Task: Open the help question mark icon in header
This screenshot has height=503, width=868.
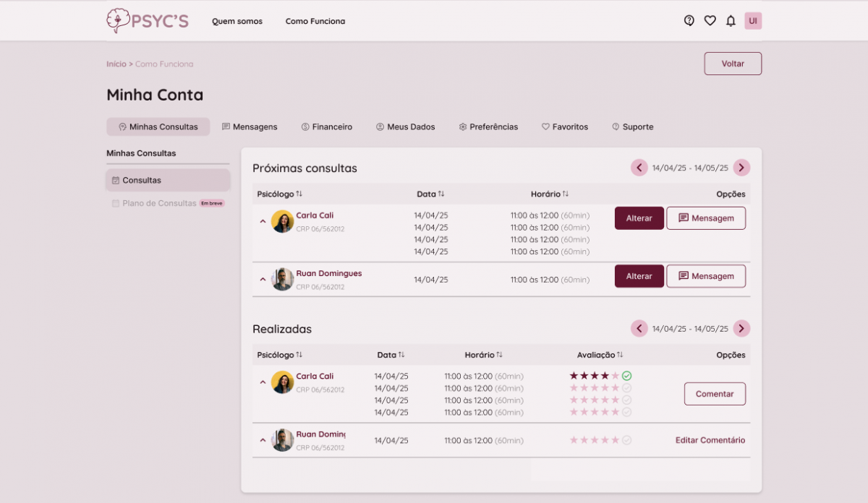Action: pyautogui.click(x=689, y=21)
